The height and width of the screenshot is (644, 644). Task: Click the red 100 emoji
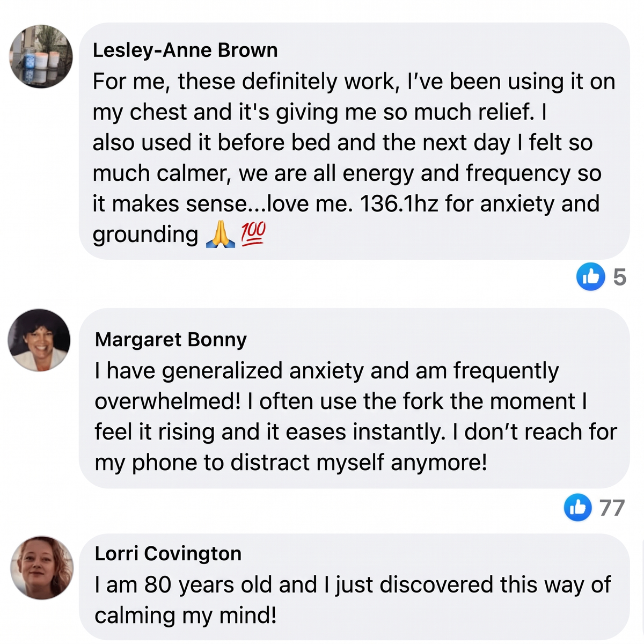[x=253, y=234]
